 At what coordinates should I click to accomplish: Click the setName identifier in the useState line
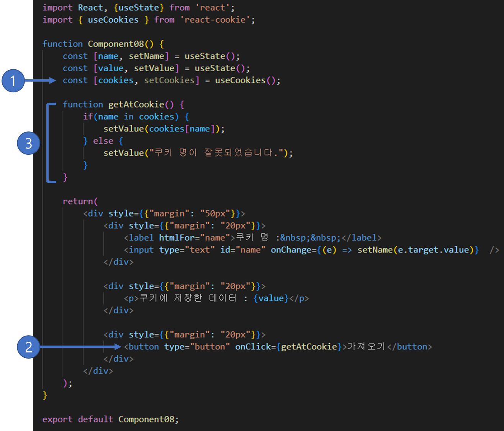point(146,56)
